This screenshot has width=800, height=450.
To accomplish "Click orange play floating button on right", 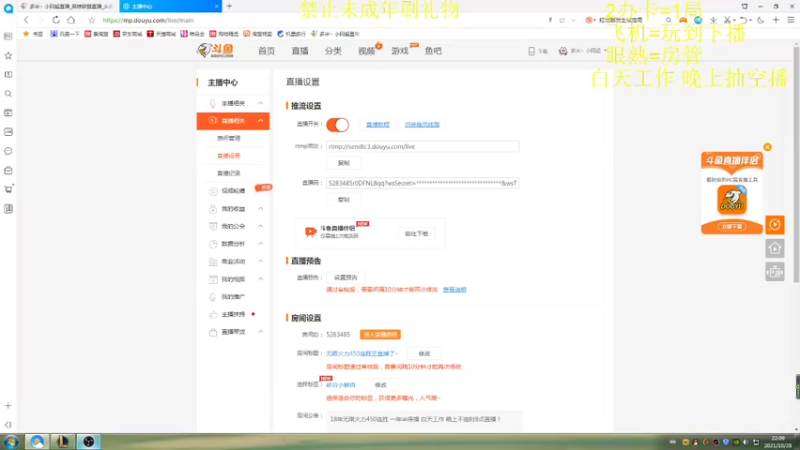I will click(x=774, y=224).
